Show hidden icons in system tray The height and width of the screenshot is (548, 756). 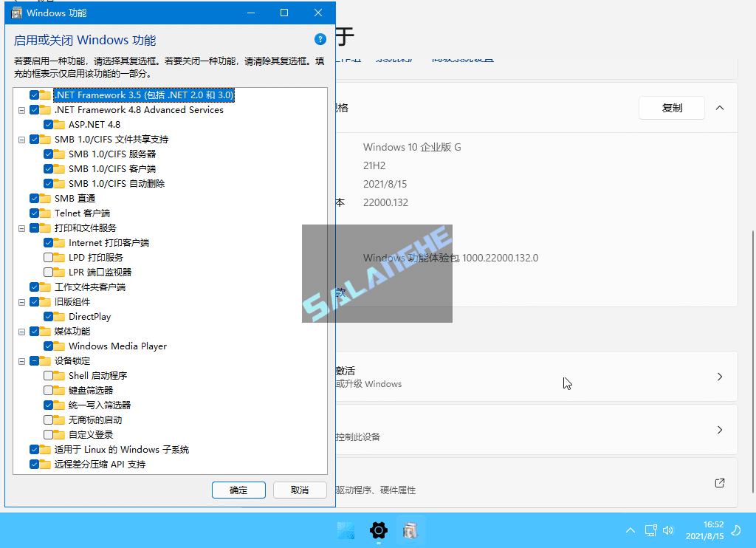pos(630,530)
